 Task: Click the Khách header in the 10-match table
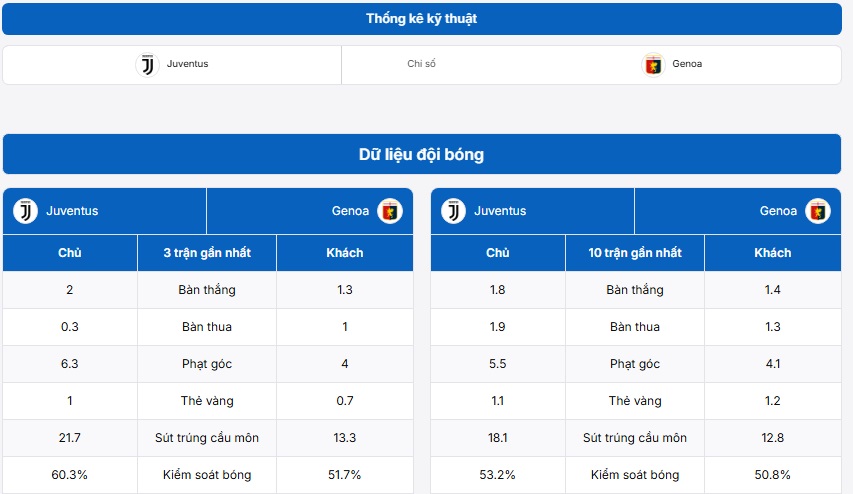coord(773,253)
